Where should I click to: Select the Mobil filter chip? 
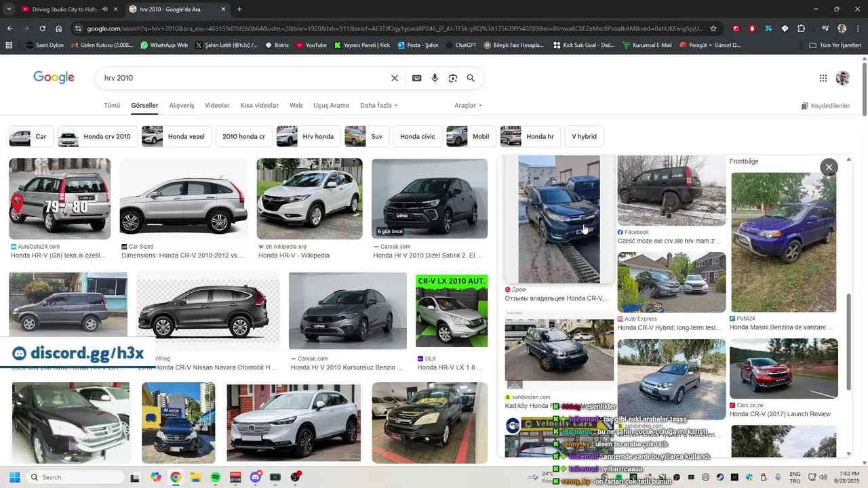pos(471,136)
